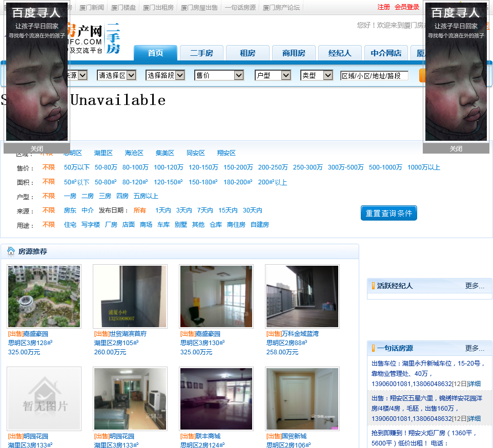Filter layout by 五房以上
The width and height of the screenshot is (493, 448).
coord(146,196)
